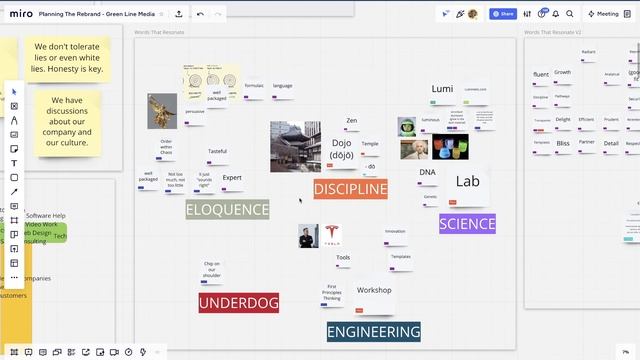
Task: Undo the last action
Action: click(200, 14)
